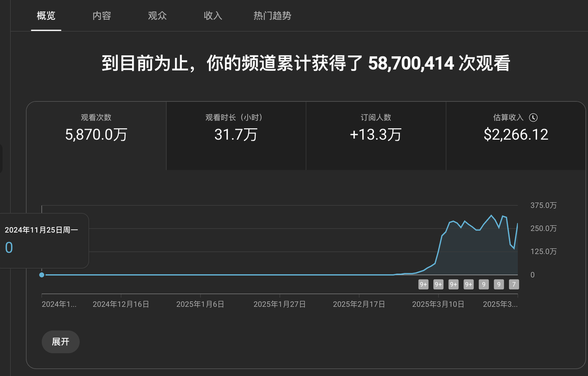This screenshot has width=588, height=376.
Task: Open the 观众 tab
Action: point(157,16)
